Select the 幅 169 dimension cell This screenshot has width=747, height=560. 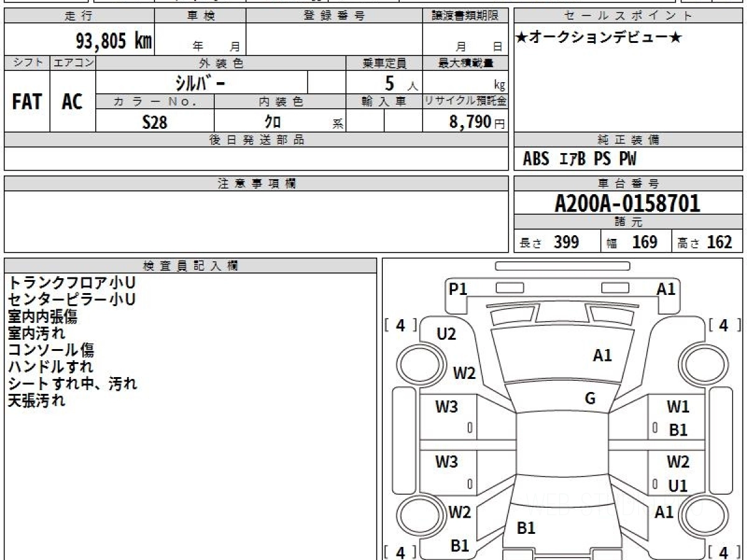636,242
